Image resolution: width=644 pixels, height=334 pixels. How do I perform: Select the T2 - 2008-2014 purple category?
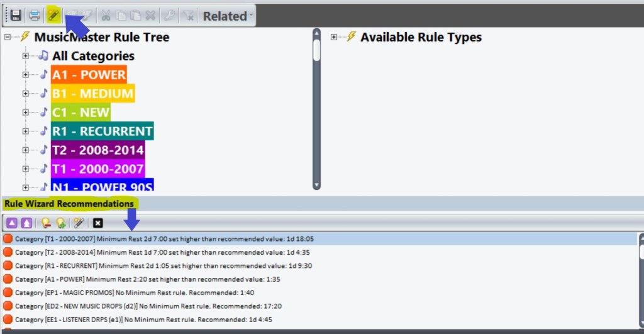click(x=97, y=150)
